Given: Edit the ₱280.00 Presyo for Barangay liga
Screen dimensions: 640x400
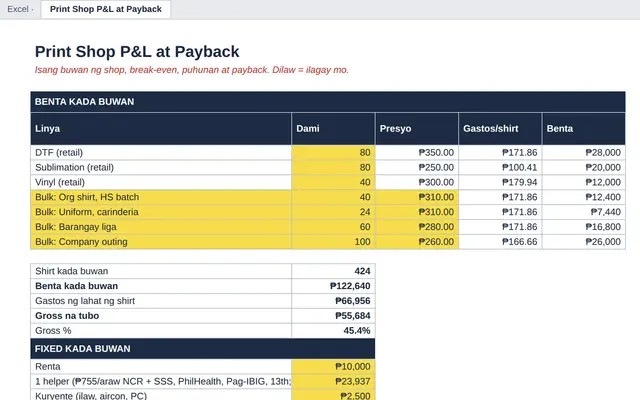Looking at the screenshot, I should (x=417, y=227).
